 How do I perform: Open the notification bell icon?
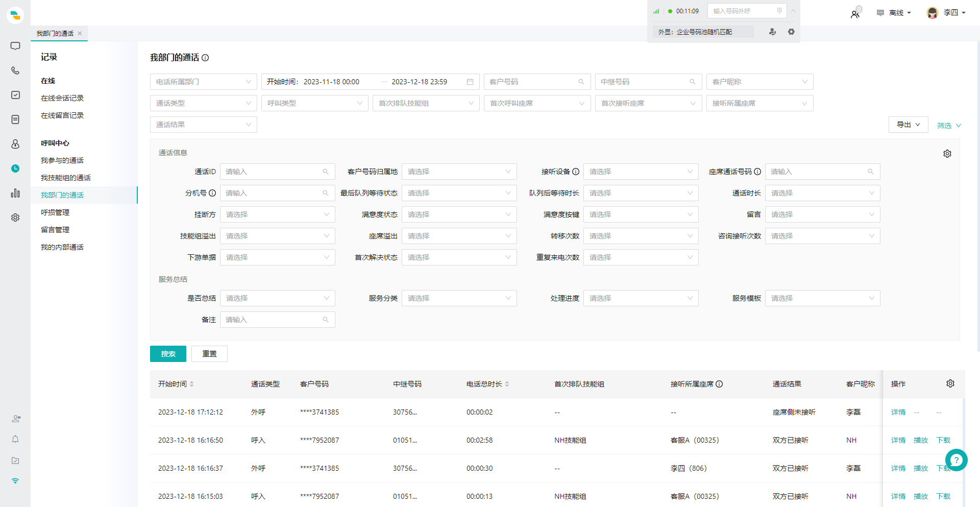pyautogui.click(x=15, y=439)
